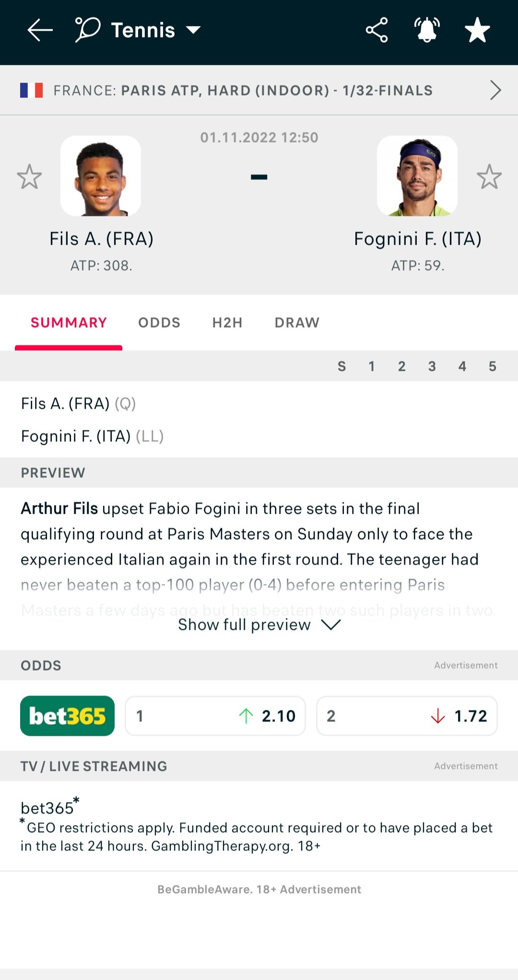The height and width of the screenshot is (980, 518).
Task: Tap the filled favorite star in header
Action: pyautogui.click(x=477, y=30)
